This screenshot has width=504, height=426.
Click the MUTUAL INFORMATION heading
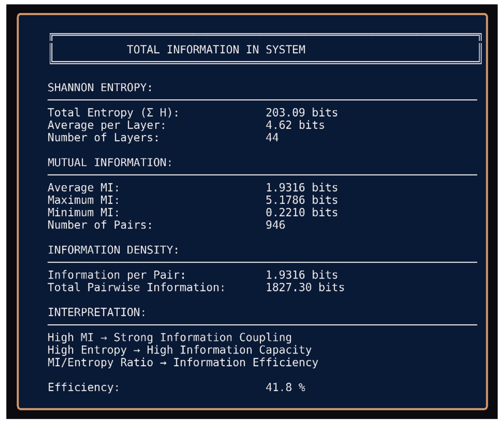click(x=110, y=162)
